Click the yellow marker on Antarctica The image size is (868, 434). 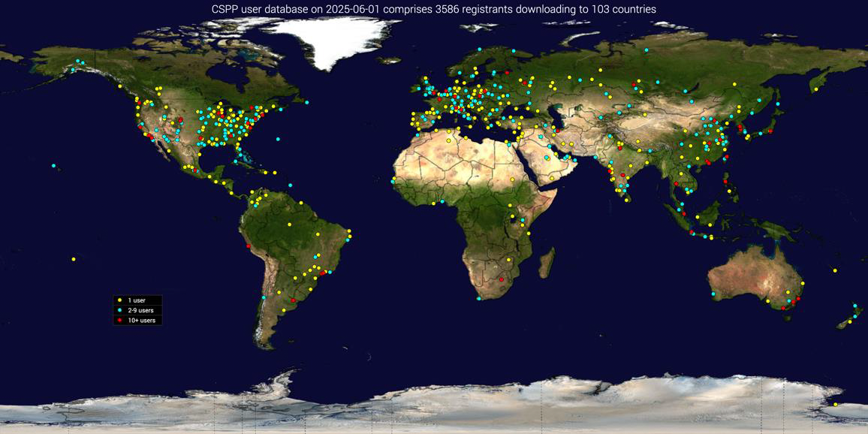click(835, 404)
